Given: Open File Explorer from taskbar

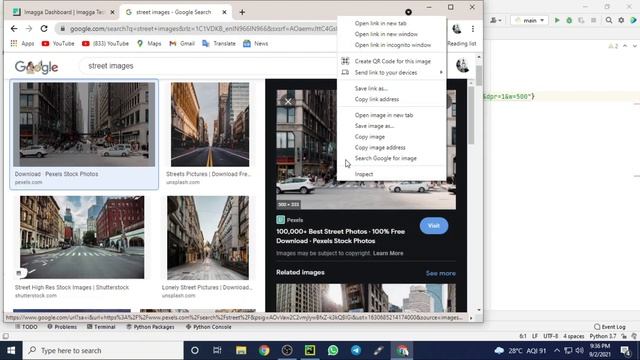Looking at the screenshot, I should coord(241,350).
